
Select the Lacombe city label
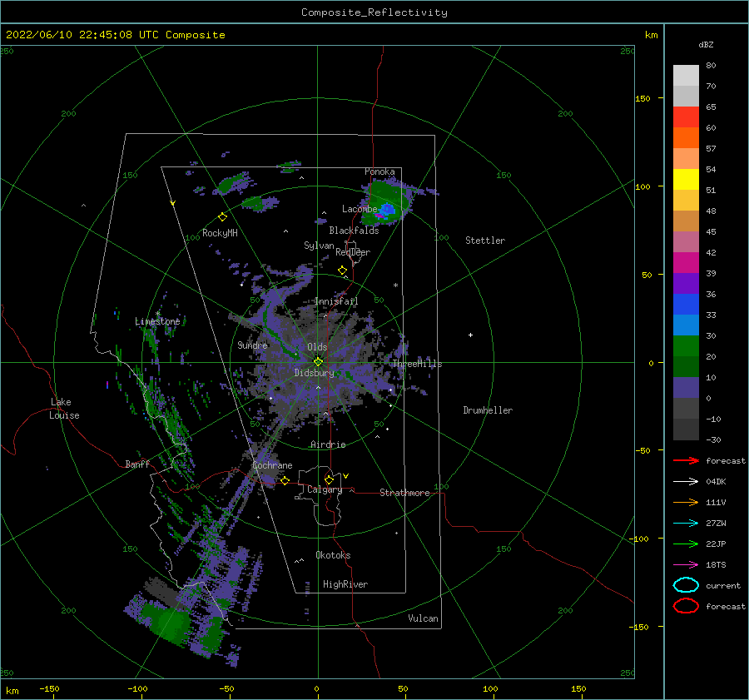coord(360,209)
